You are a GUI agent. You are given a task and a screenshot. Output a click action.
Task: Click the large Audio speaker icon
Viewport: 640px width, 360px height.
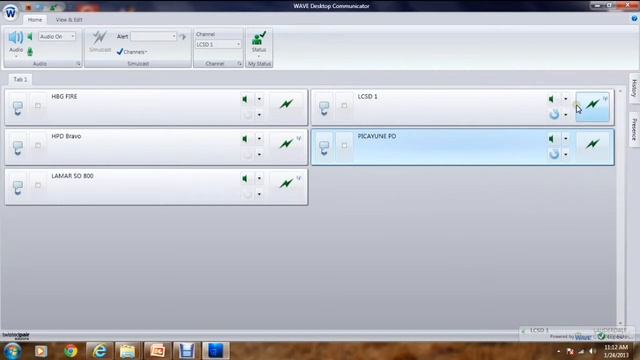click(16, 38)
